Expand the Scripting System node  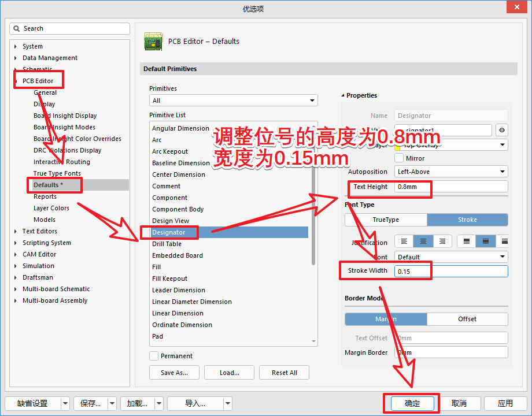click(x=16, y=243)
